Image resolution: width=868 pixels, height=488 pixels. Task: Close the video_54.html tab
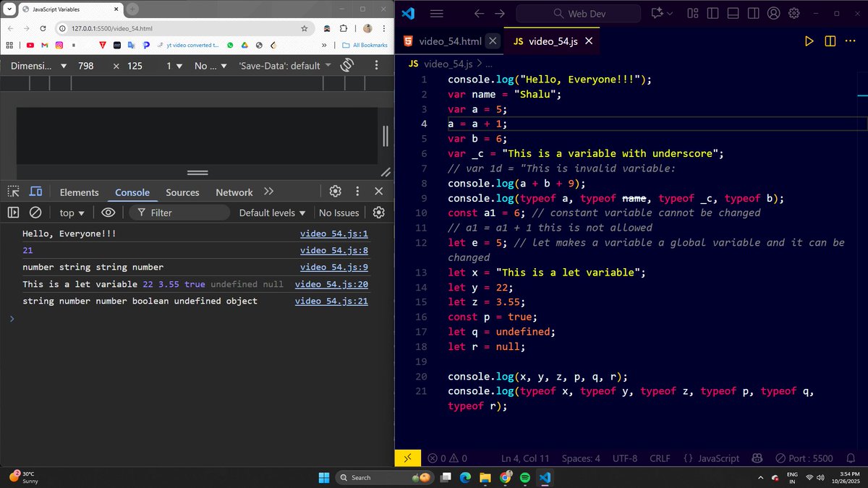click(491, 41)
